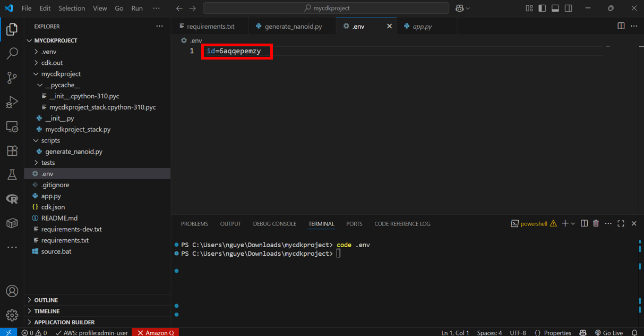This screenshot has width=644, height=336.
Task: Toggle the bottom panel layout button
Action: 555,9
